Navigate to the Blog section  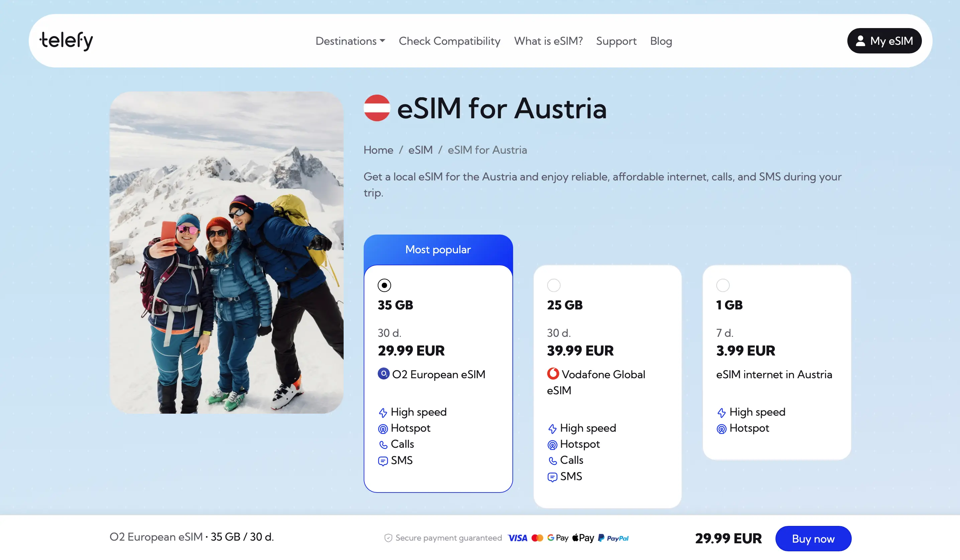[661, 41]
